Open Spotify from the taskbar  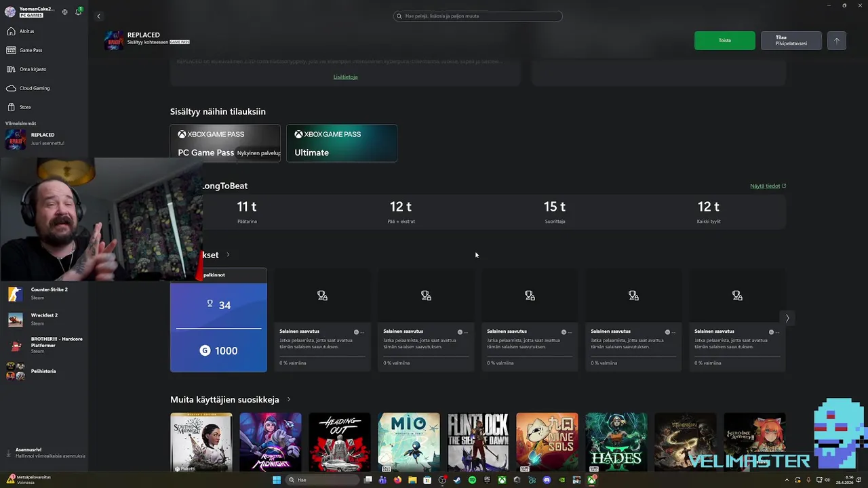(x=472, y=480)
